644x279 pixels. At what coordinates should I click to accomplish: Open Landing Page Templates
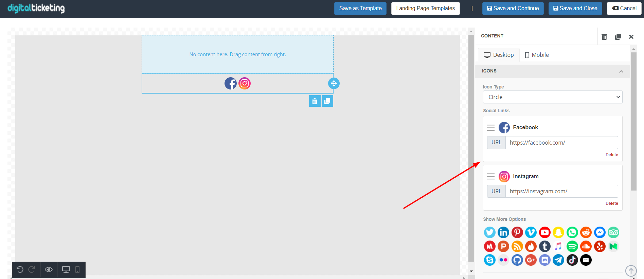tap(425, 9)
